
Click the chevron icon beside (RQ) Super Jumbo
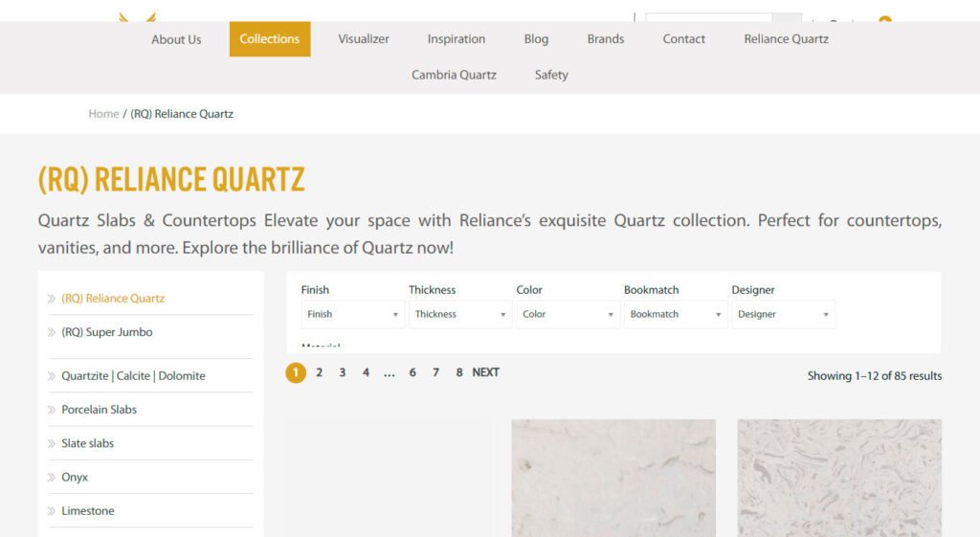coord(52,332)
